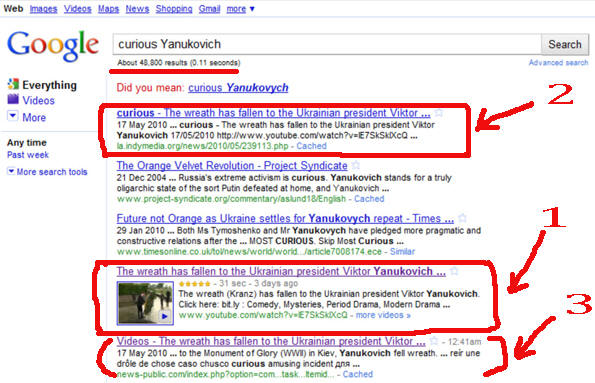Click the Videos filter icon in sidebar
595x383 pixels.
(x=13, y=99)
